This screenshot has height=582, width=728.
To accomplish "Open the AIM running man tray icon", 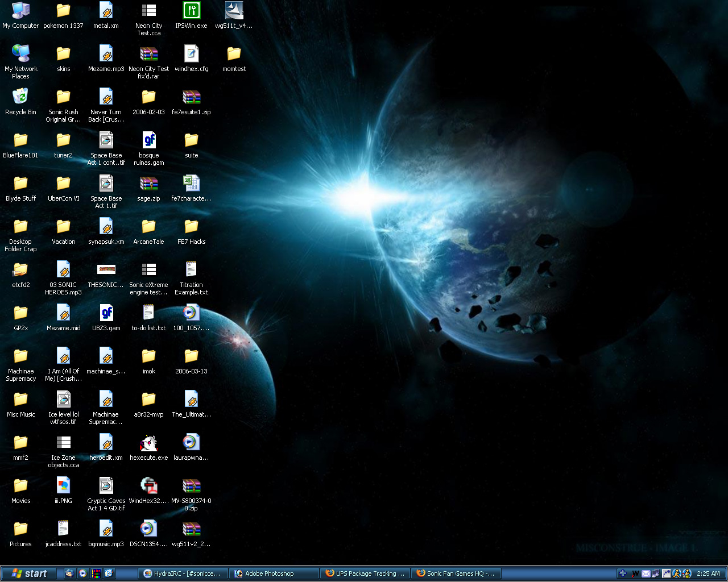I will pos(676,573).
